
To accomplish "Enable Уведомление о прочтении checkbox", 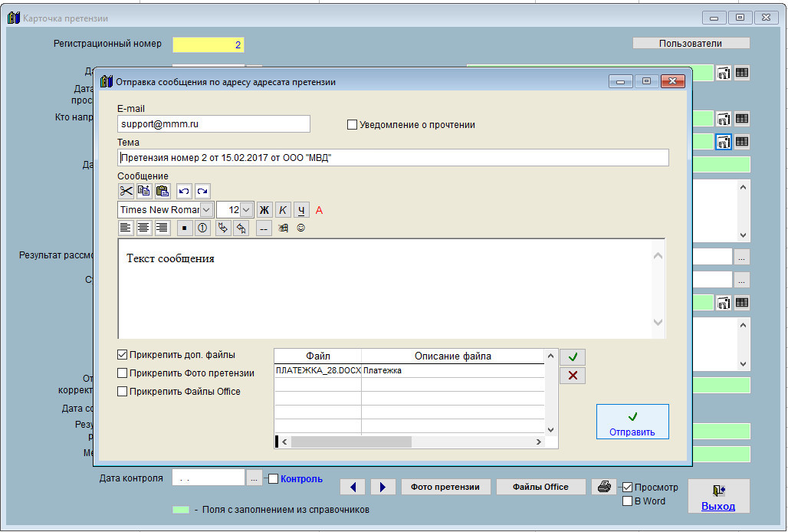I will (353, 125).
